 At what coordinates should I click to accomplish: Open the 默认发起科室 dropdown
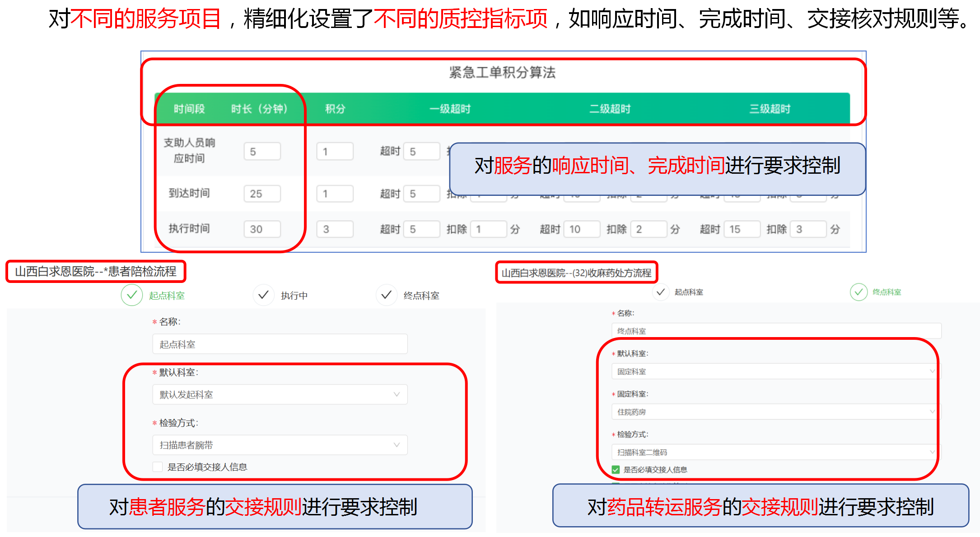pos(280,394)
